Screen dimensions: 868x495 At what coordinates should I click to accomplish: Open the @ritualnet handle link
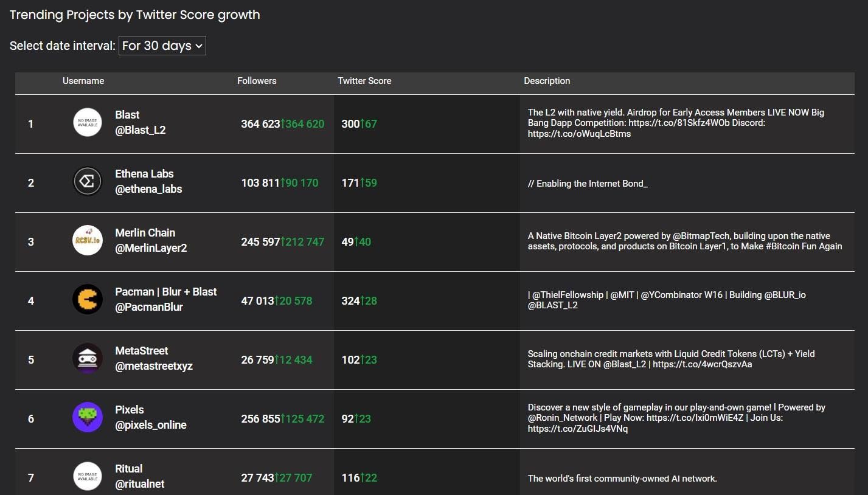tap(139, 484)
